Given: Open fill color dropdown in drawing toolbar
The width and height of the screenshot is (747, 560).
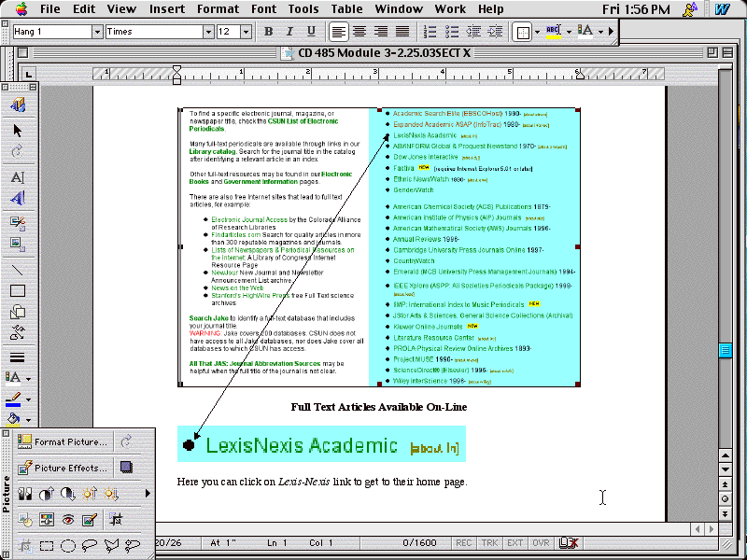Looking at the screenshot, I should pyautogui.click(x=29, y=420).
